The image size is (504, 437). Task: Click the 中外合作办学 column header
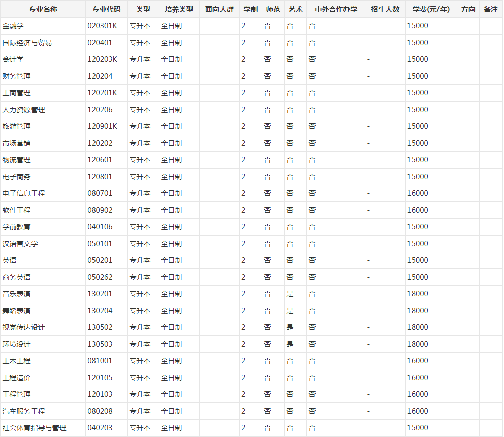click(x=336, y=9)
